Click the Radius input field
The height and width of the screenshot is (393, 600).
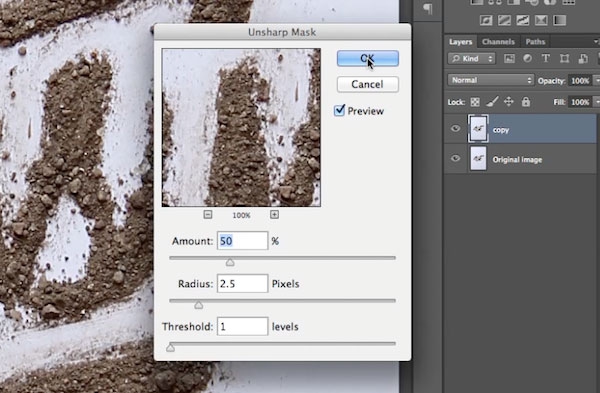[x=243, y=284]
